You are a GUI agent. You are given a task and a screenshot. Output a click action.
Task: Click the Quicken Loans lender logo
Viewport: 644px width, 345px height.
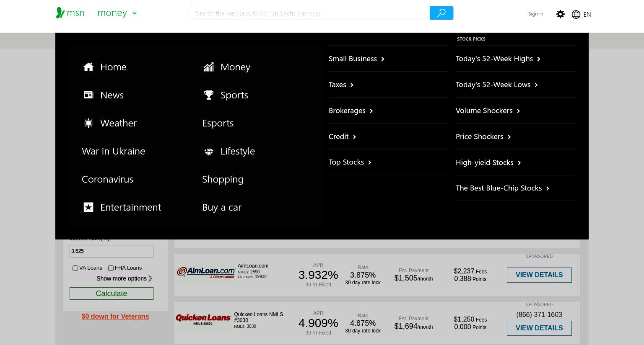203,319
